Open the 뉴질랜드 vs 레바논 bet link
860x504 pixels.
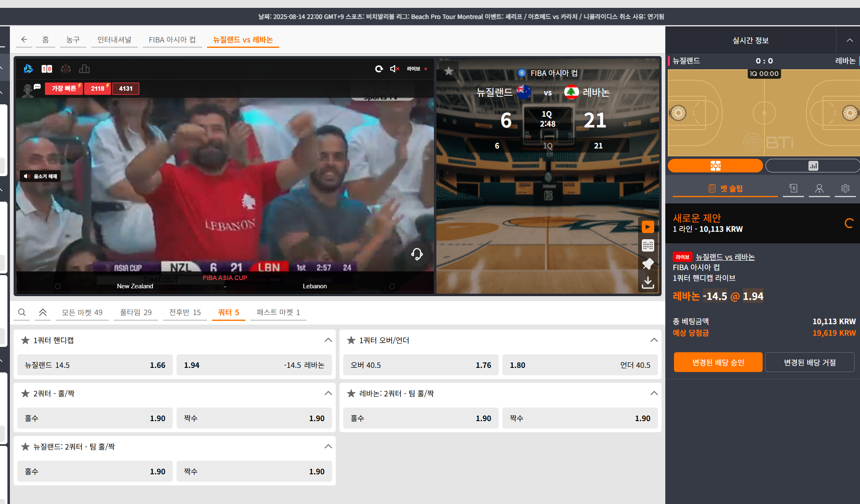[x=725, y=257]
